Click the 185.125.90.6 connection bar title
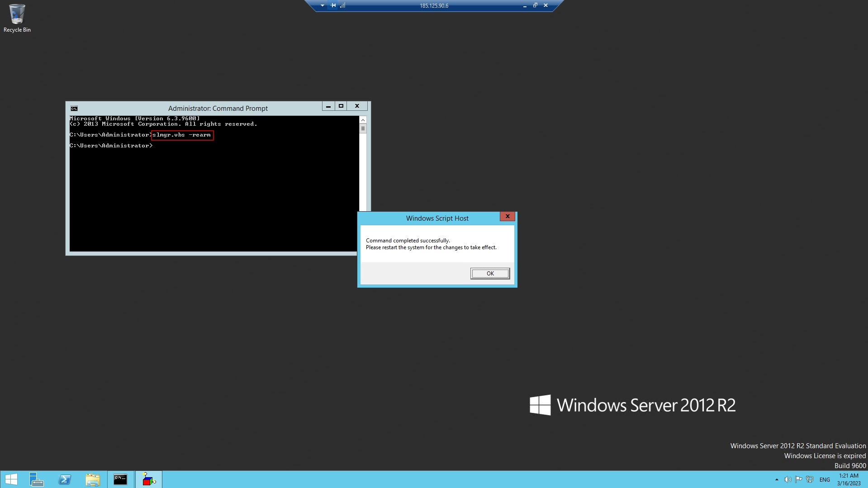Image resolution: width=868 pixels, height=488 pixels. [434, 6]
